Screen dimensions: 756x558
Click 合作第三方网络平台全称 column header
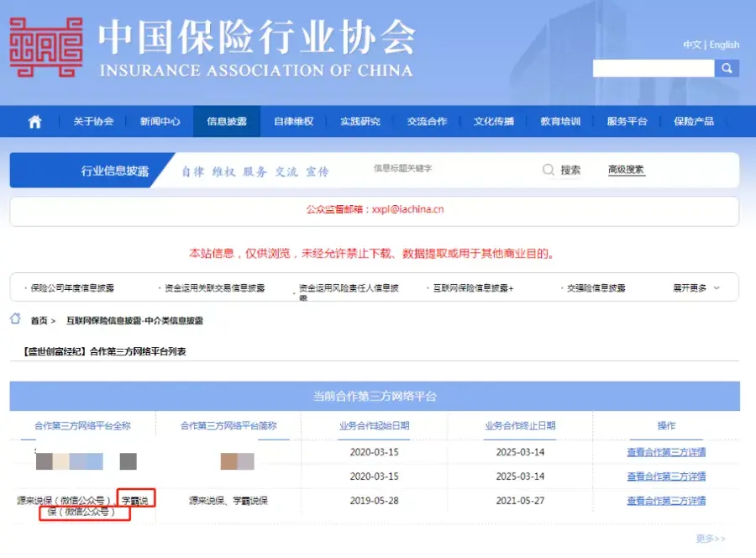point(82,426)
